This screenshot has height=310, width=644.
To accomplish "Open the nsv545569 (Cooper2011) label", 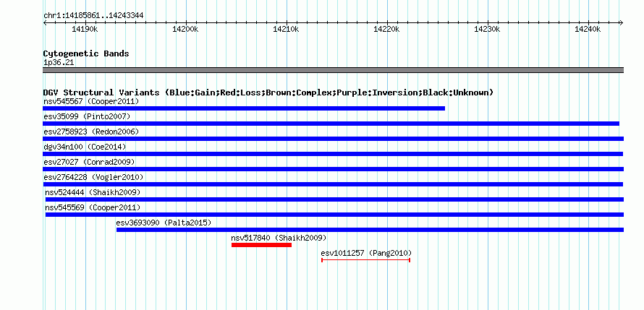I will pos(93,207).
